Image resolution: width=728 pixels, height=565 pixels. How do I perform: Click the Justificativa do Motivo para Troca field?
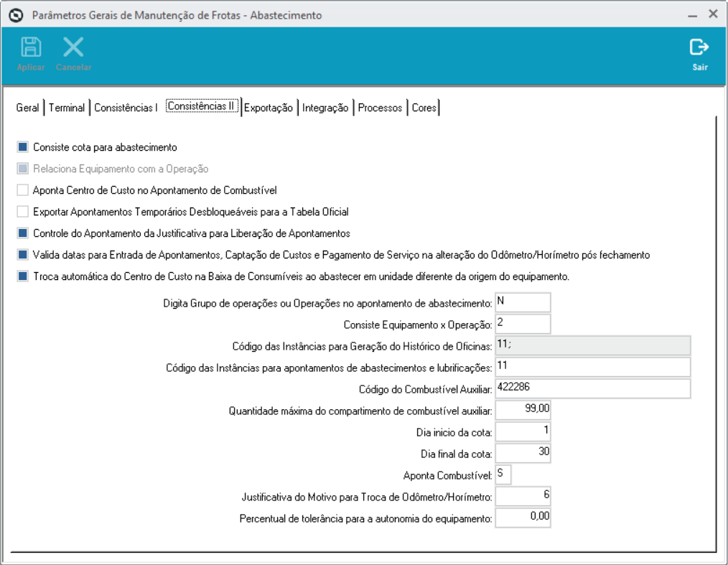pyautogui.click(x=523, y=496)
